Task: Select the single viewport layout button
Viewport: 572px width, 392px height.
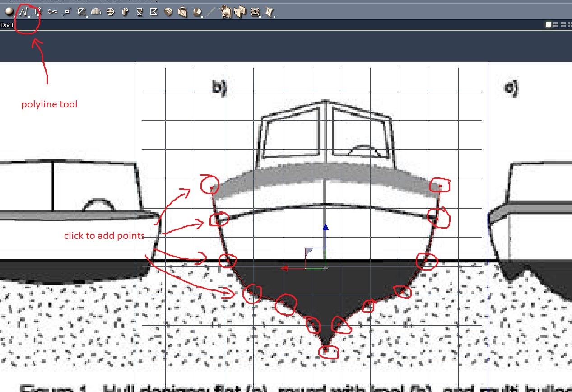Action: [549, 25]
